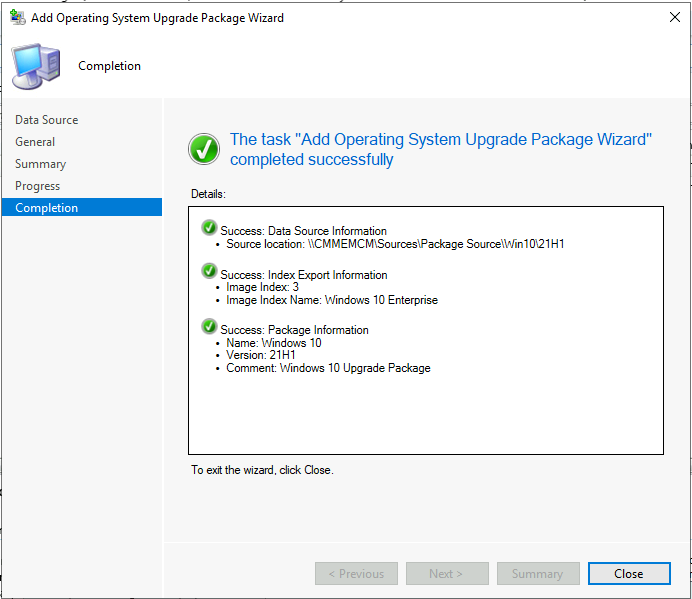Click the 'Details:' label
Viewport: 692px width, 599px height.
[208, 194]
